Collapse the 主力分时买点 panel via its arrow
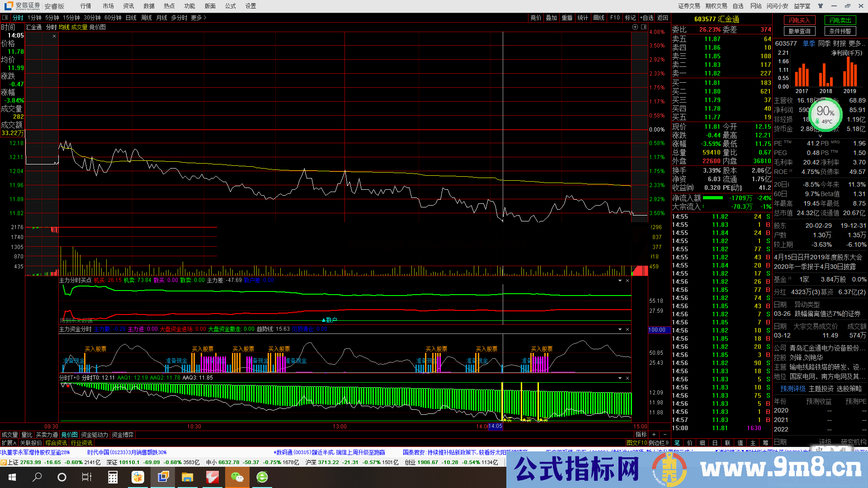This screenshot has width=868, height=488. [x=620, y=281]
